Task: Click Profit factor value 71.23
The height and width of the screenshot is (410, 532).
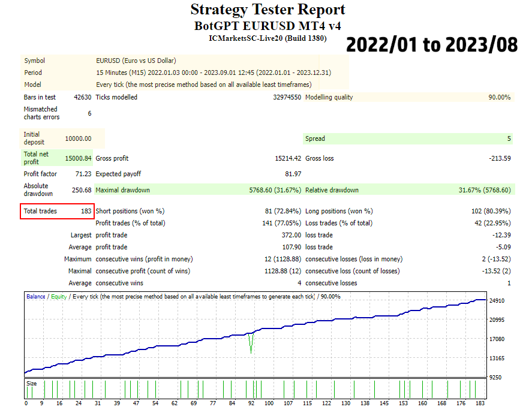Action: 83,174
